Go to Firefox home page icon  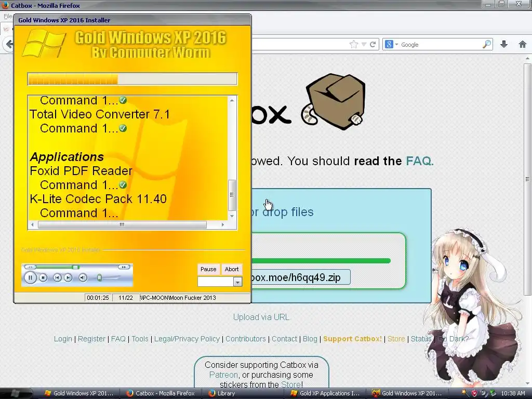(x=523, y=45)
